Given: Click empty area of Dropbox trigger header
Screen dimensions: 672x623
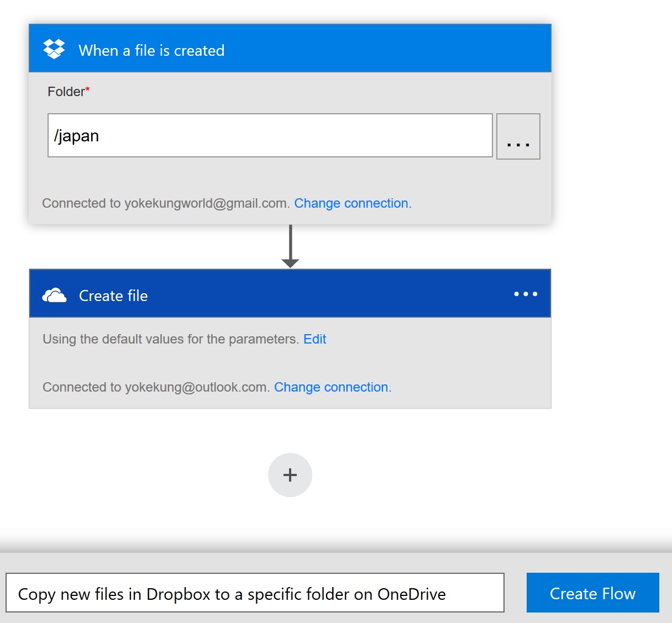Looking at the screenshot, I should [x=387, y=50].
